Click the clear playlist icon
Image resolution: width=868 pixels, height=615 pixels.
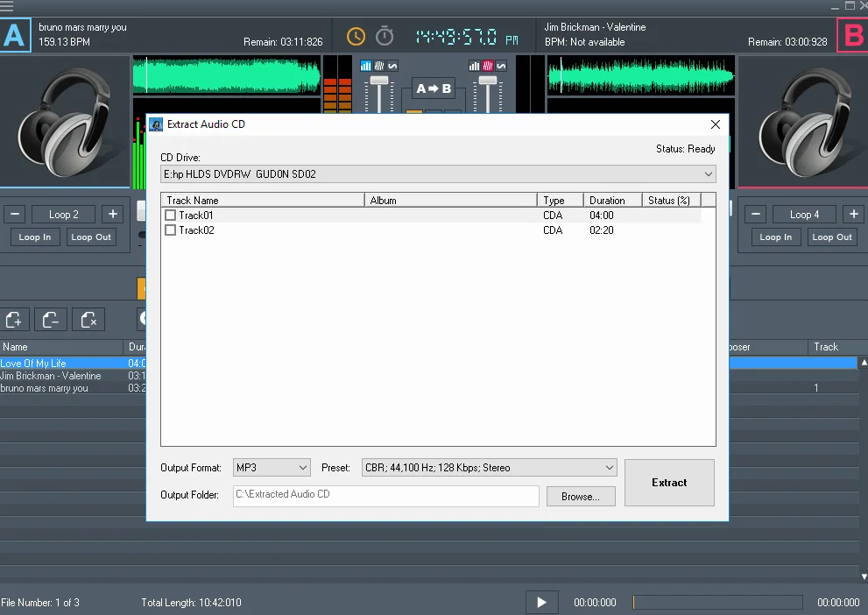point(88,320)
